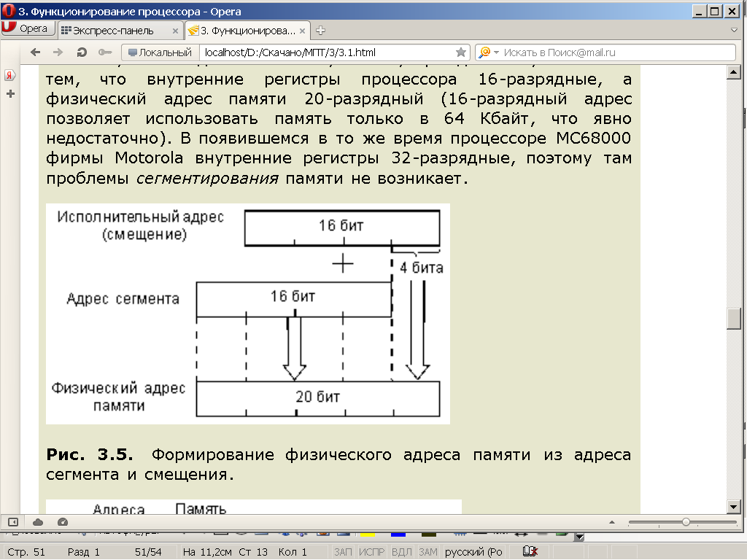The width and height of the screenshot is (747, 560).
Task: Toggle the side panel button in status bar
Action: click(x=13, y=522)
